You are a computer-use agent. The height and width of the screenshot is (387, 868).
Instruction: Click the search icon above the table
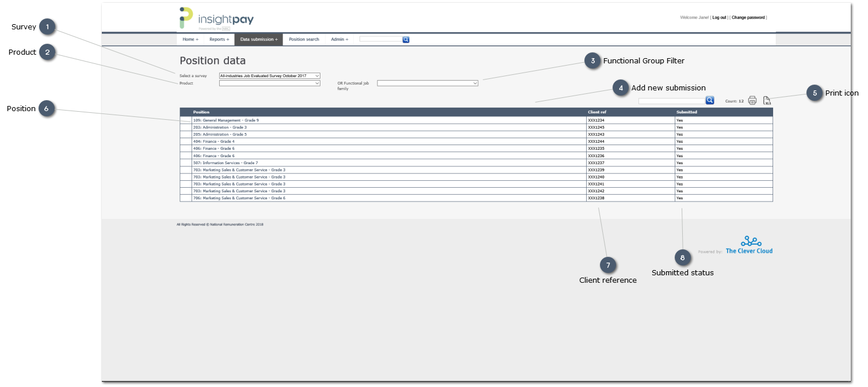[709, 100]
